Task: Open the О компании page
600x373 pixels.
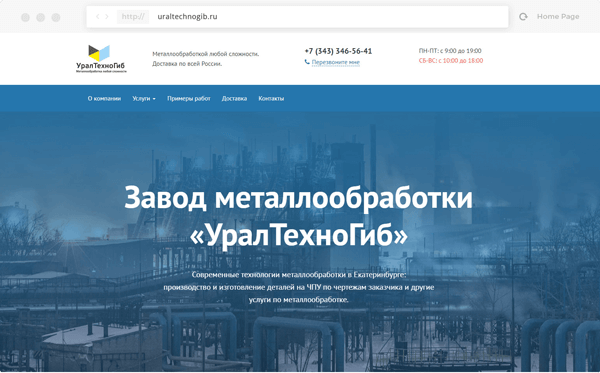Action: (x=104, y=98)
